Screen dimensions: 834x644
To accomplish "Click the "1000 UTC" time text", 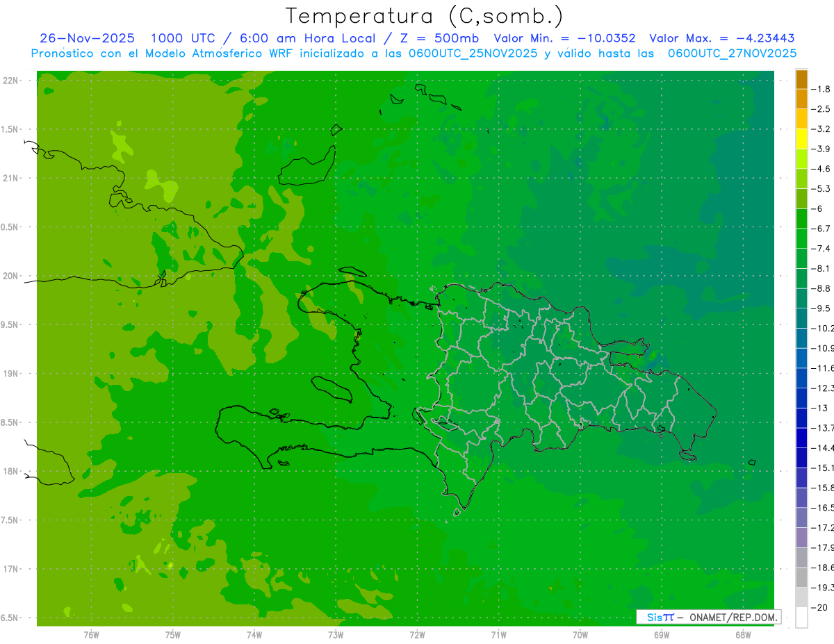I will [183, 38].
